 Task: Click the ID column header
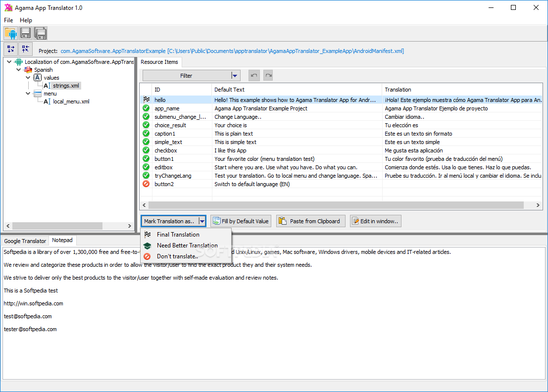181,90
